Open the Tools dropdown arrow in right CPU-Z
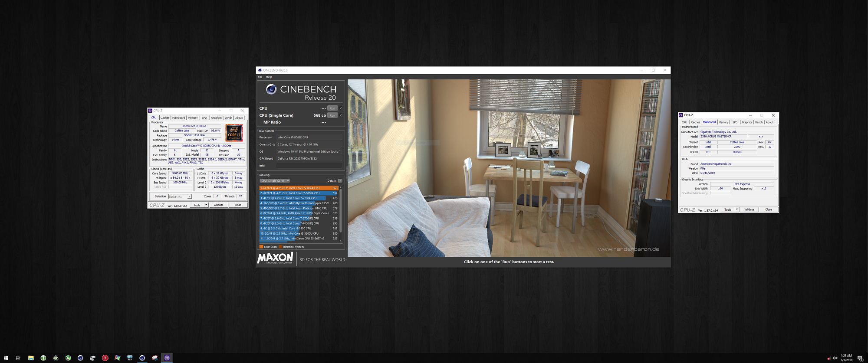This screenshot has width=868, height=363. 737,209
